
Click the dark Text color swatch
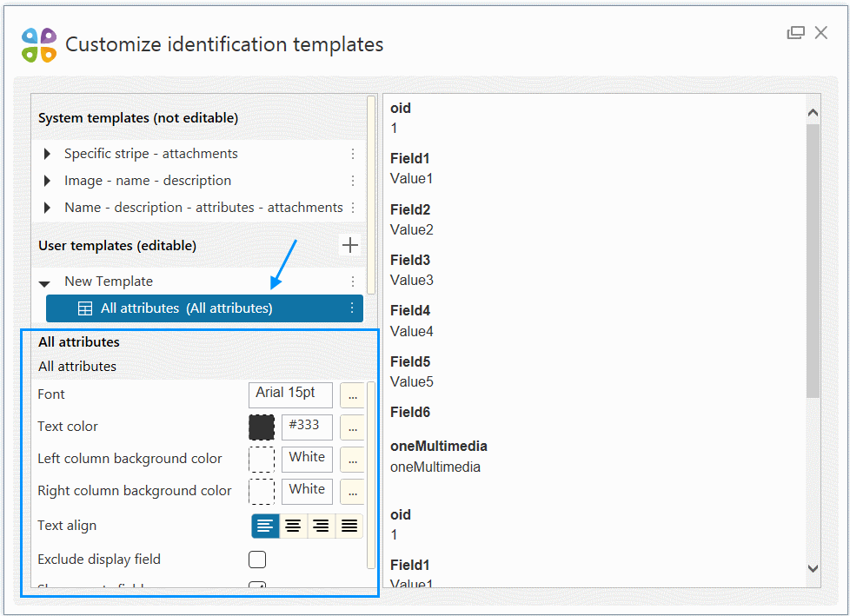click(262, 427)
